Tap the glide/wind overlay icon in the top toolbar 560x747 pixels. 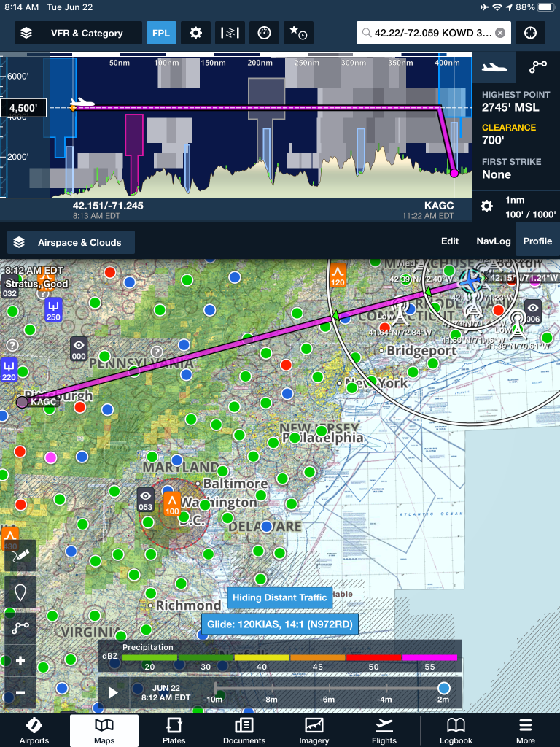[230, 33]
